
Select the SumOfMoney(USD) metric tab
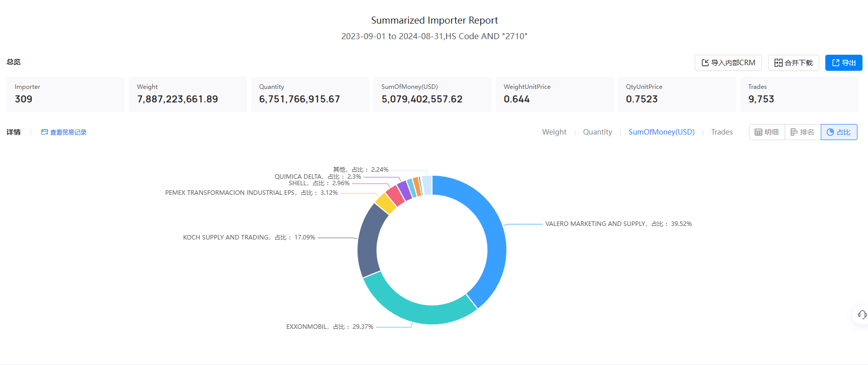coord(662,132)
